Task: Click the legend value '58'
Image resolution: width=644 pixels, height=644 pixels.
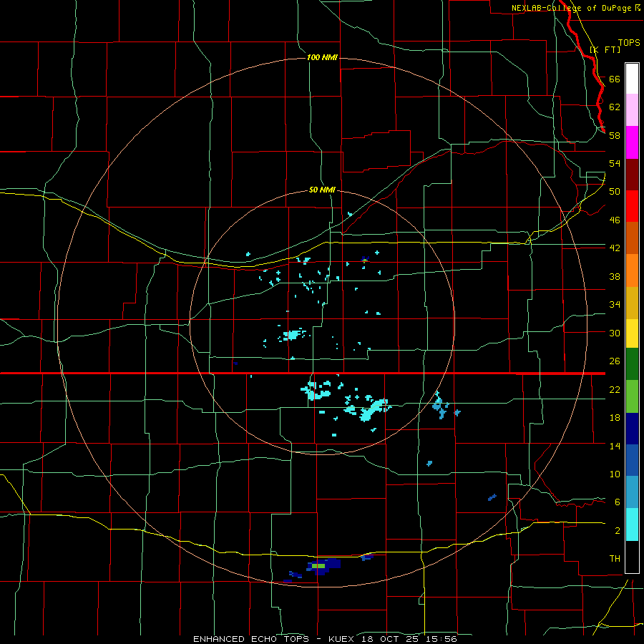Action: (x=615, y=135)
